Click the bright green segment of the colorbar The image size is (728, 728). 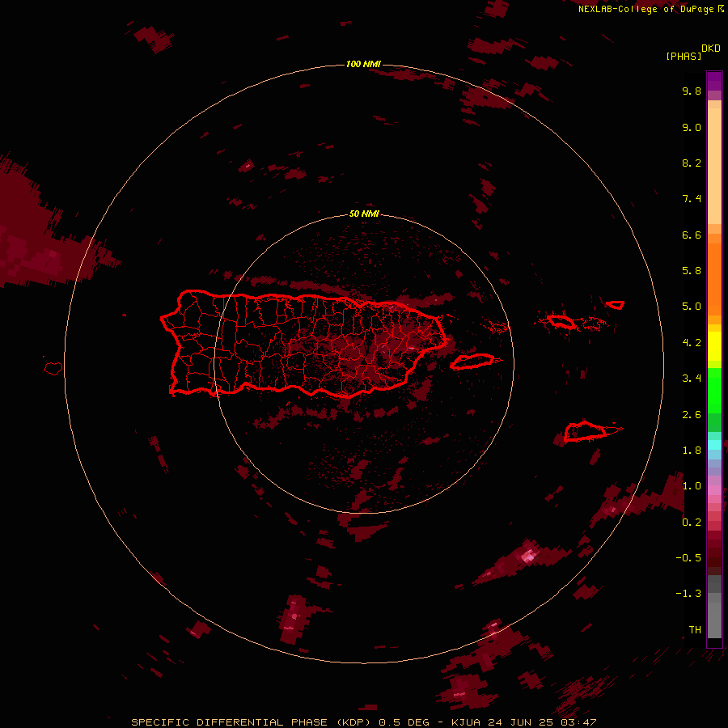coord(714,390)
